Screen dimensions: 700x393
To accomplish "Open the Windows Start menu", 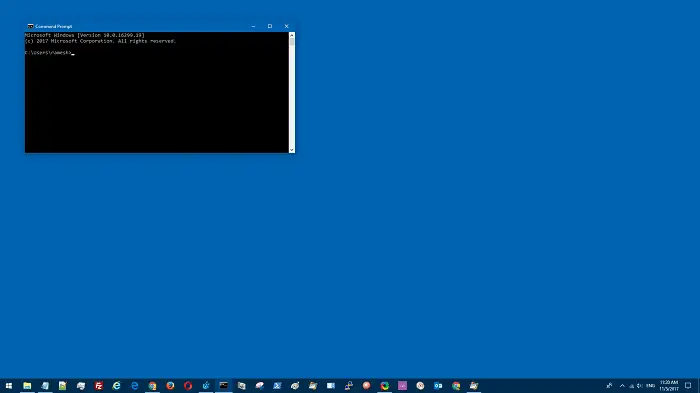I will 9,385.
